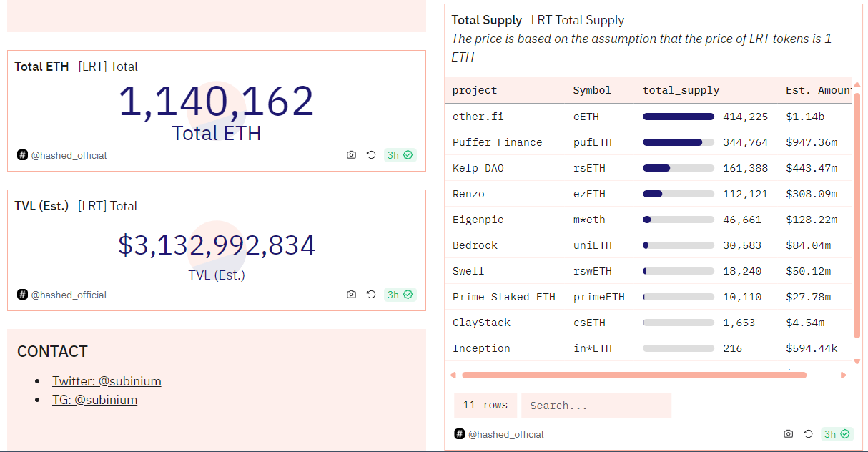Sort table by Est. Amount column header
The width and height of the screenshot is (868, 452).
[818, 90]
